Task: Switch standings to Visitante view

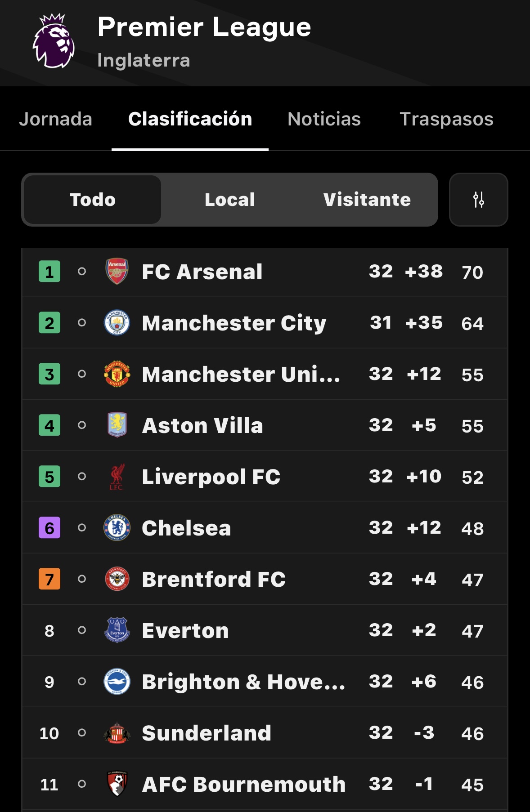Action: [367, 200]
